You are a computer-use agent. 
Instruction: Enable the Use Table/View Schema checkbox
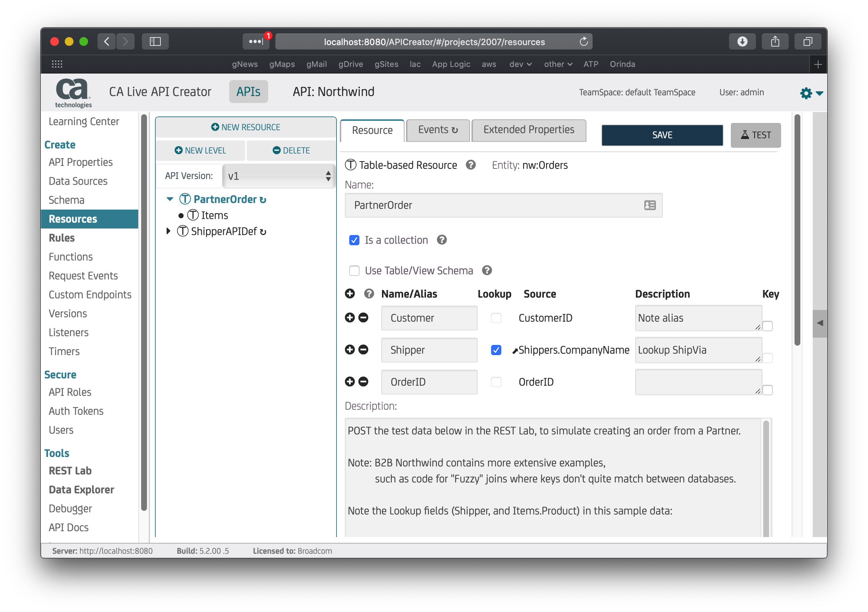pyautogui.click(x=354, y=271)
